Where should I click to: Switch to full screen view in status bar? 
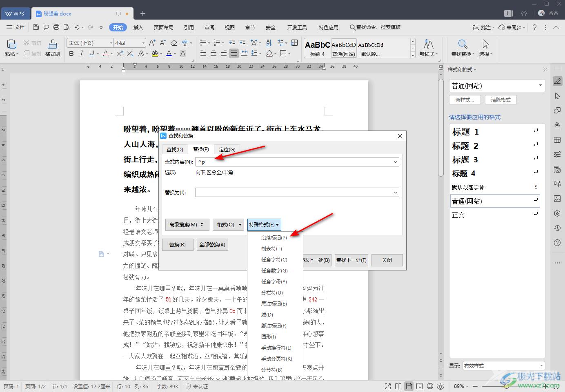click(x=387, y=386)
